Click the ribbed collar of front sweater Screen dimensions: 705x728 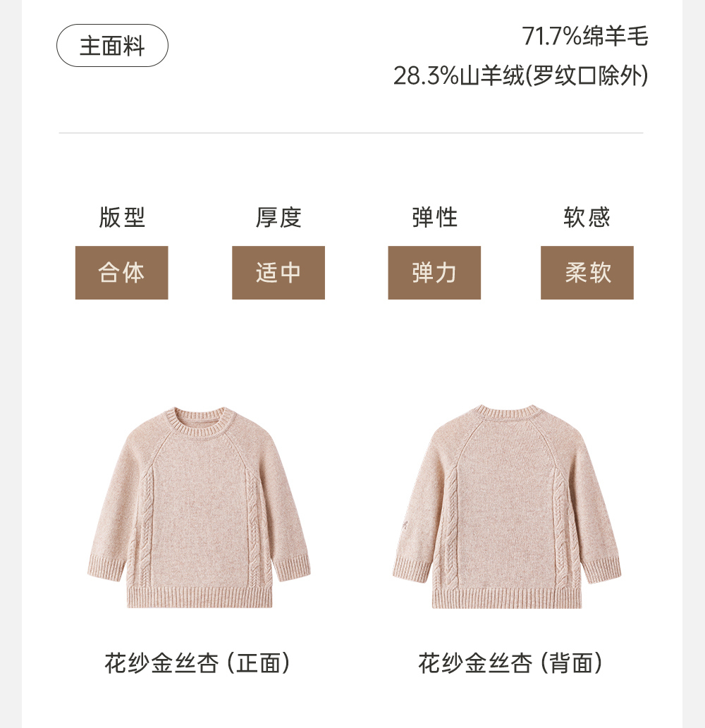click(200, 421)
